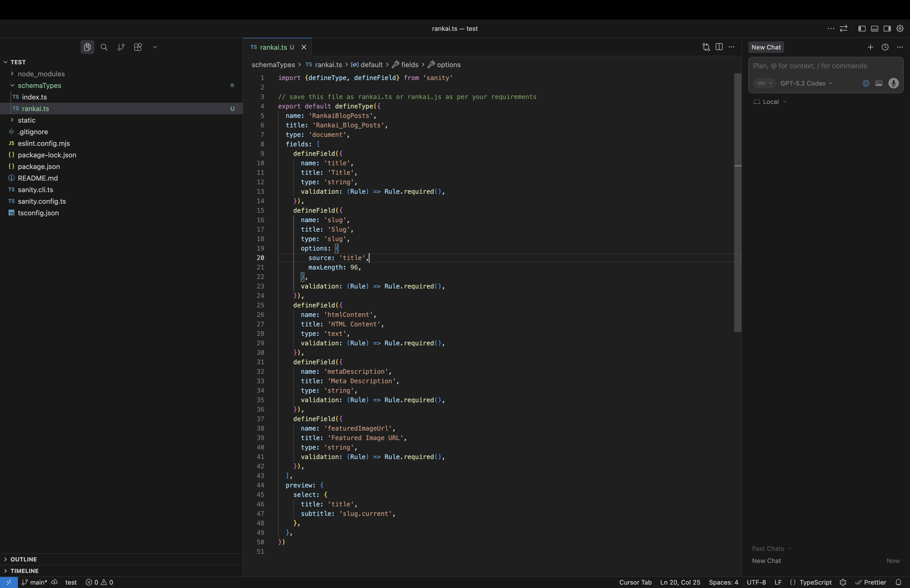Toggle the secondary sidebar visibility
The width and height of the screenshot is (910, 588).
[x=887, y=28]
